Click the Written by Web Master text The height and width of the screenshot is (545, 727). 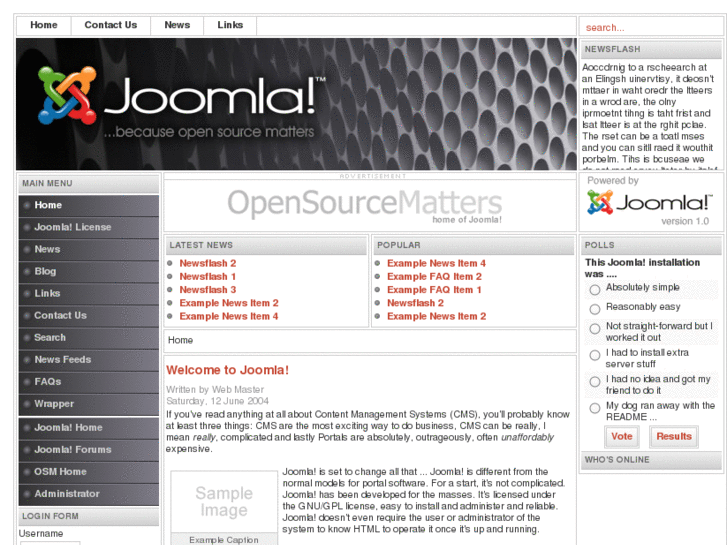coord(215,390)
